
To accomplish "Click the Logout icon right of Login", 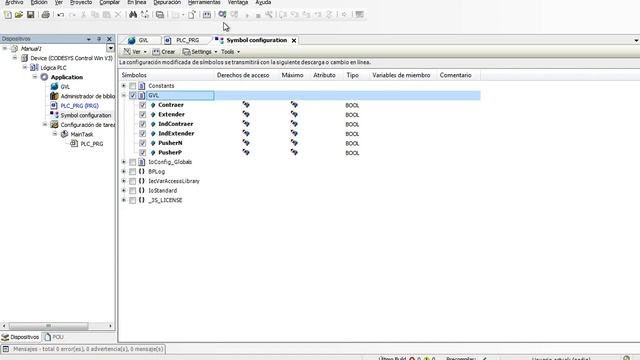I will [234, 15].
